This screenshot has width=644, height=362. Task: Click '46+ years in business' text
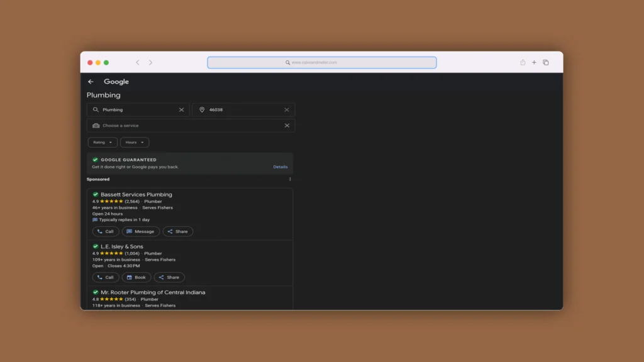115,207
